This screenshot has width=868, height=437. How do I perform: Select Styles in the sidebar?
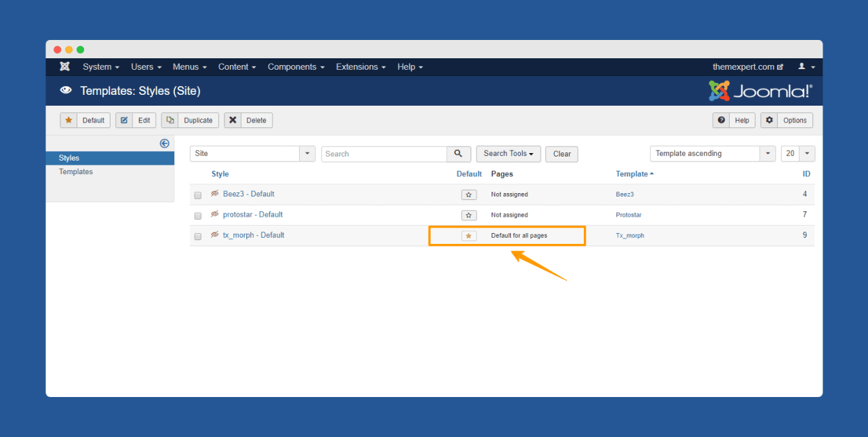pos(110,158)
